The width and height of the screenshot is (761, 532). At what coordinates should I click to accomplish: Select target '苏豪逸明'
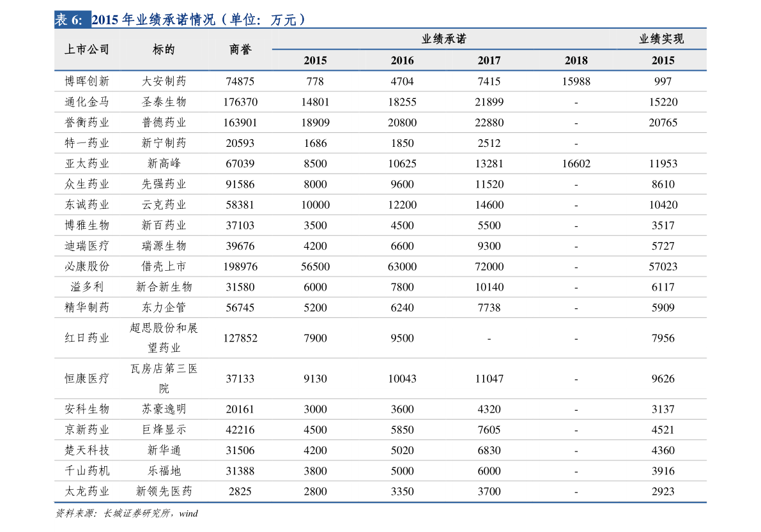click(164, 409)
